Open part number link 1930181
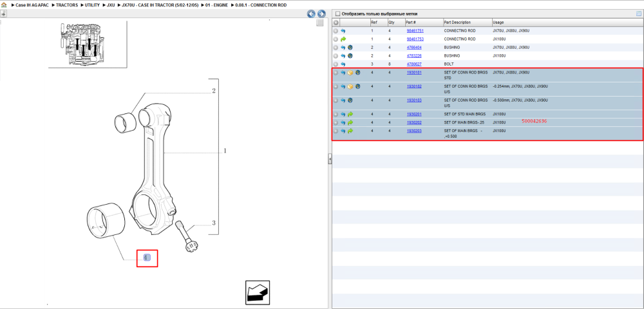The height and width of the screenshot is (309, 644). pos(414,73)
